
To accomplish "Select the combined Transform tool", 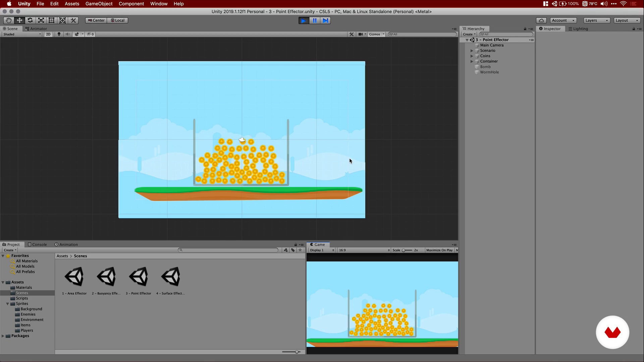I will coord(62,20).
